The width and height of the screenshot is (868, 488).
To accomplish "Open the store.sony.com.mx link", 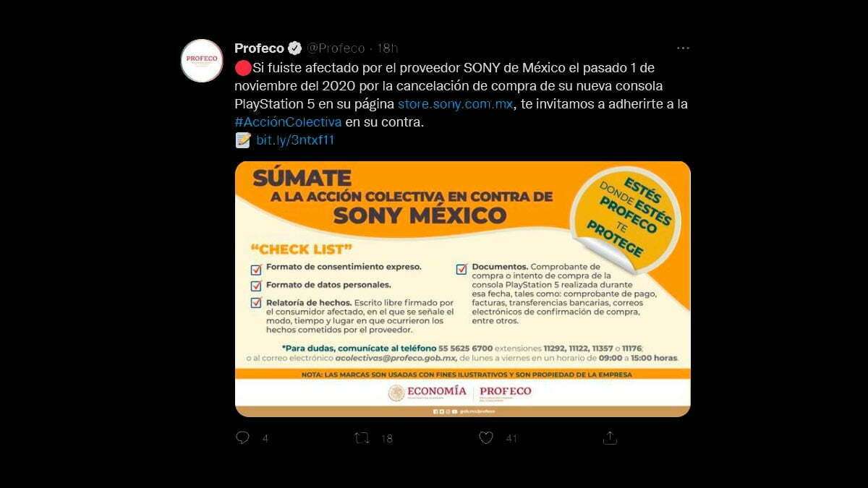I will 455,104.
